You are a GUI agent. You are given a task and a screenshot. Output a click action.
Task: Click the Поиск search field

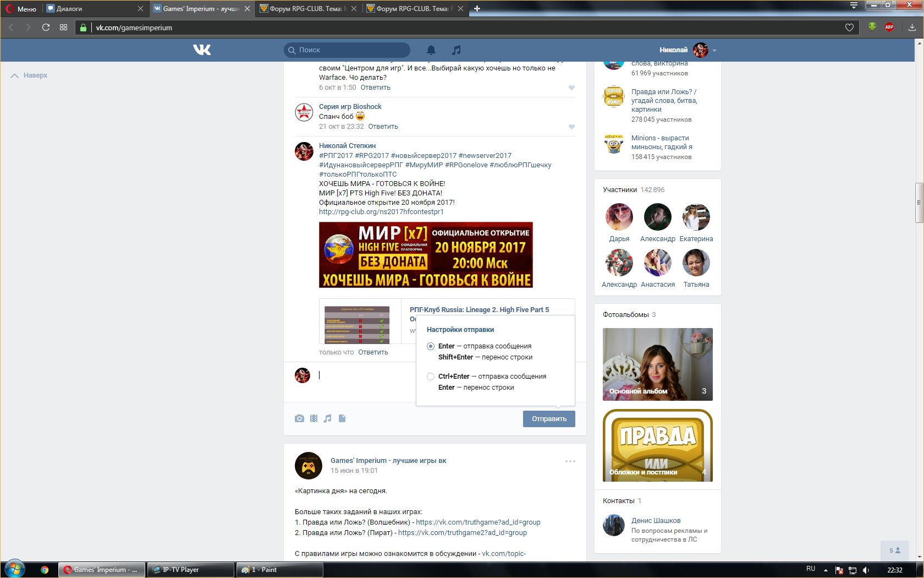(x=352, y=50)
